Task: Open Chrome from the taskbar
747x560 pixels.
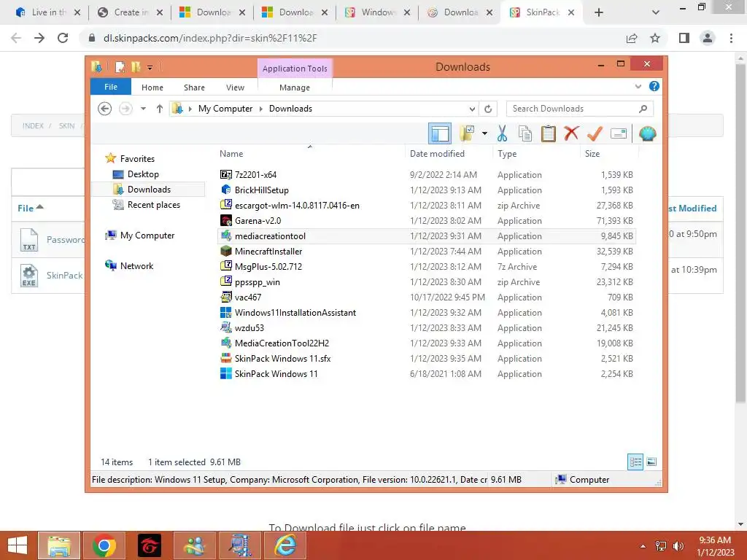Action: (104, 545)
